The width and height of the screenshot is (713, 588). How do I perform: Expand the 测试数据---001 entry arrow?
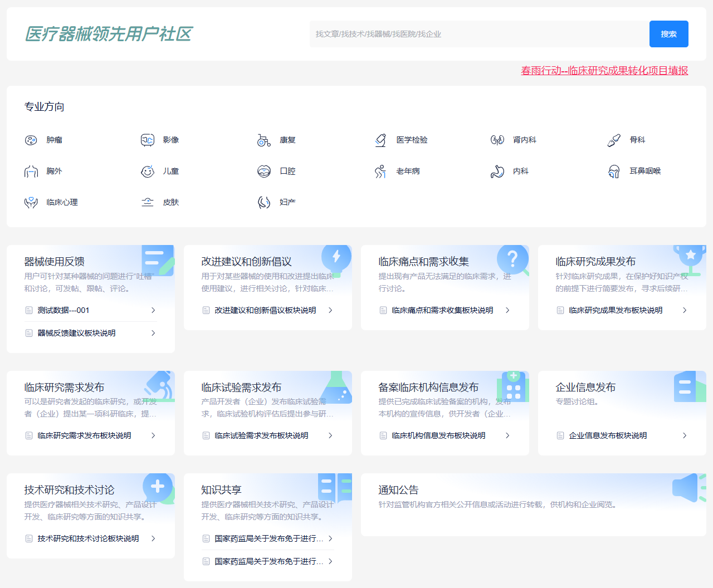(x=153, y=310)
